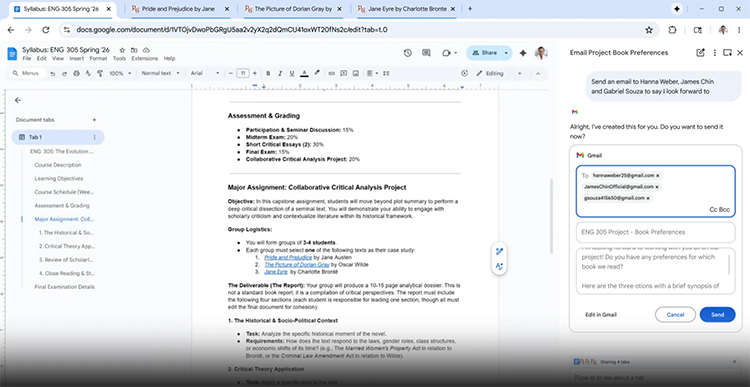
Task: Add a new document tab
Action: (94, 120)
